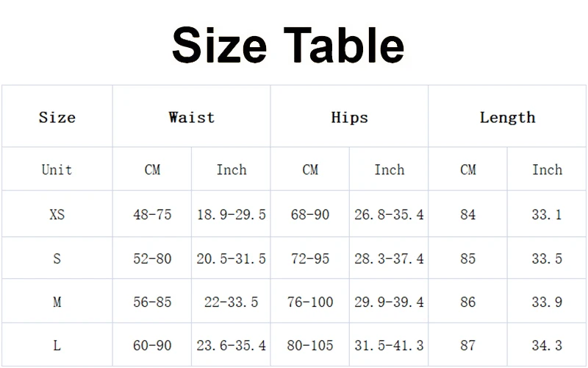Select the 84 length CM cell

coord(468,214)
